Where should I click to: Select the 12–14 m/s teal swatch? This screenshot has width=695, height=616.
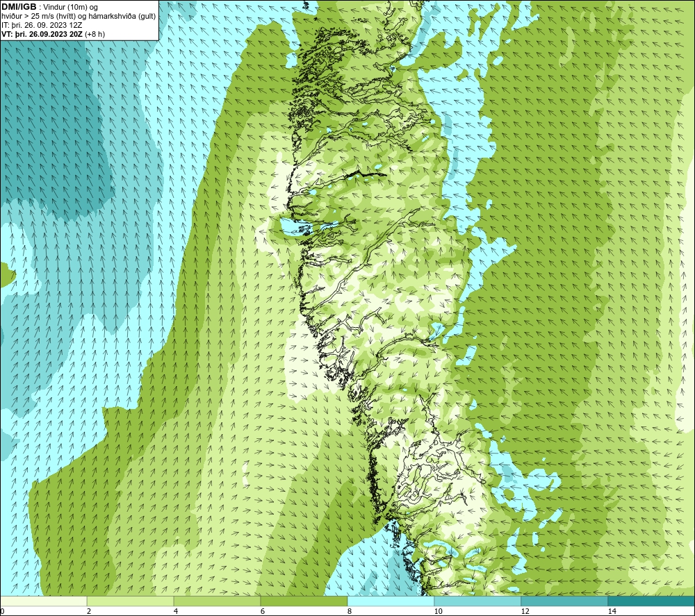coord(564,601)
